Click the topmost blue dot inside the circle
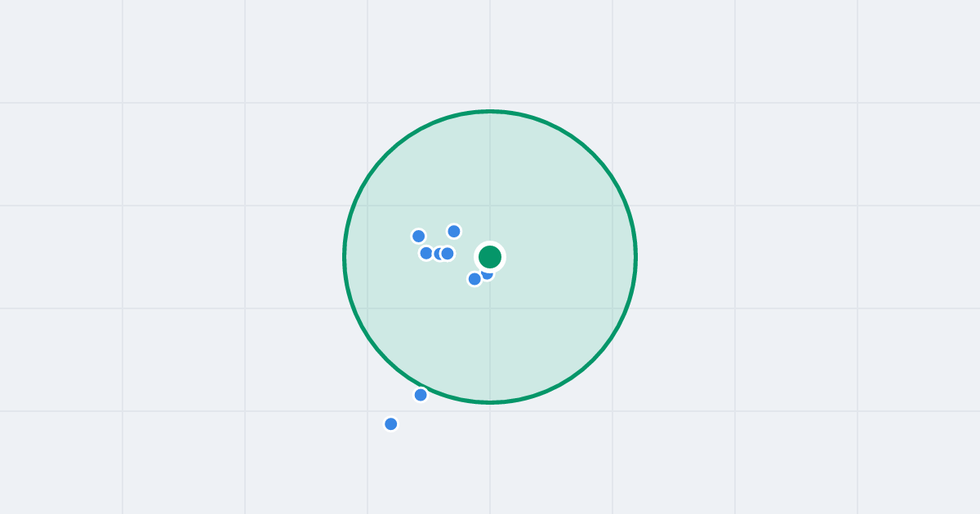980x514 pixels. click(454, 231)
